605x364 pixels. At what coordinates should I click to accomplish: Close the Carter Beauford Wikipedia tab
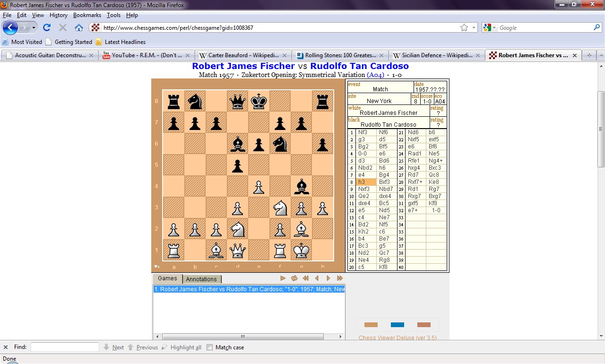[x=285, y=55]
